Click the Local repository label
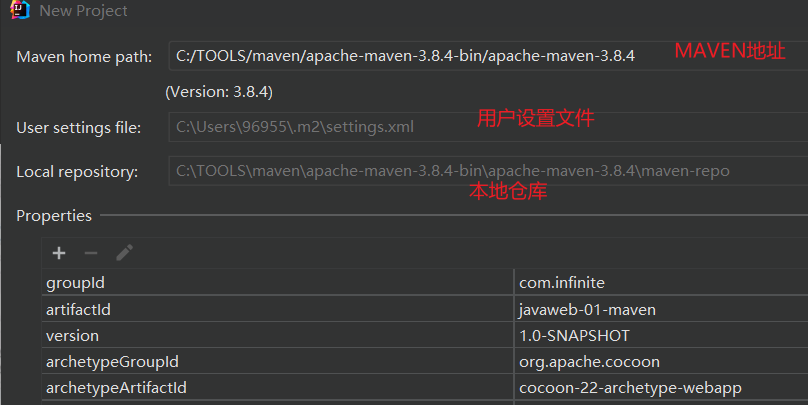 [x=77, y=172]
